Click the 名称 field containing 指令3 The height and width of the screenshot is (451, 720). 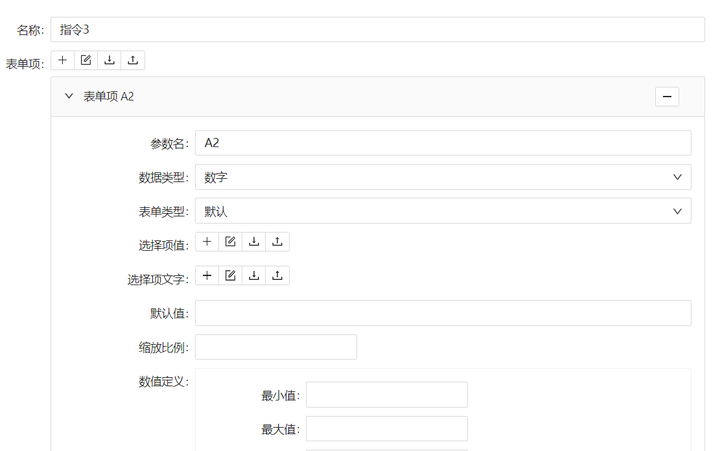point(377,30)
